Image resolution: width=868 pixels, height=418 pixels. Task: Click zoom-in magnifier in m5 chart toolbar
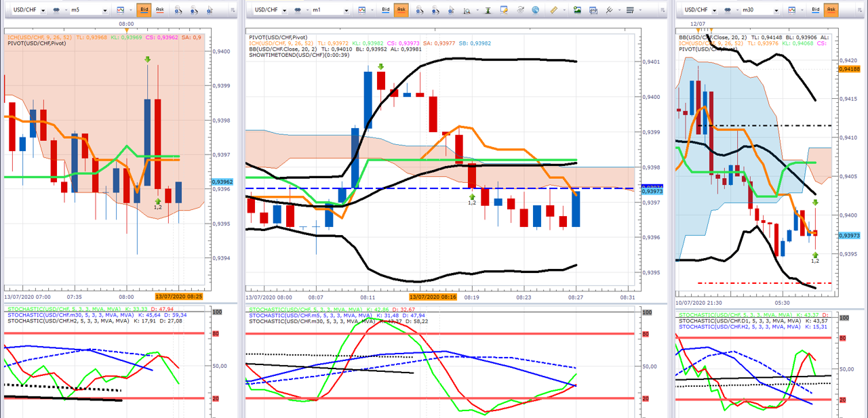[178, 10]
